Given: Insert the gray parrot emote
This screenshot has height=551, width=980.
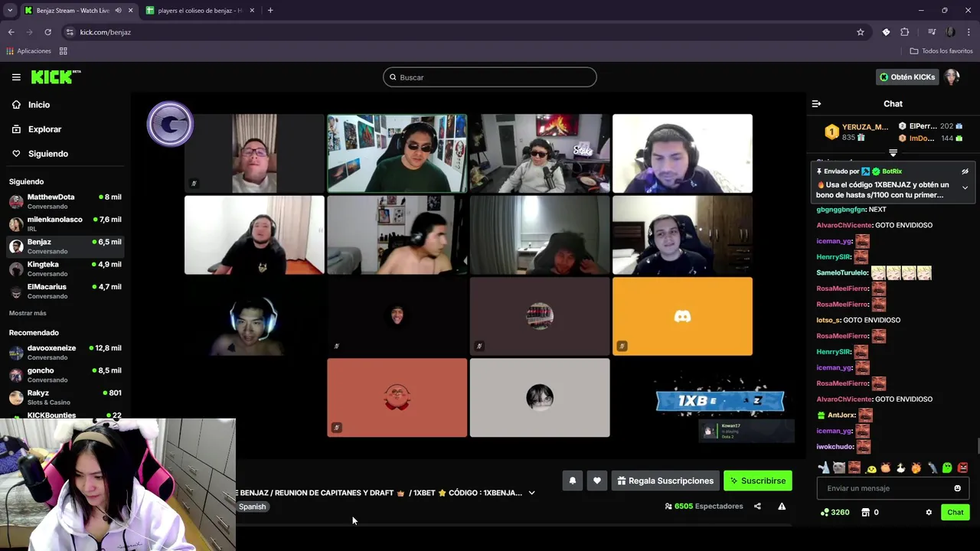Looking at the screenshot, I should [x=932, y=468].
